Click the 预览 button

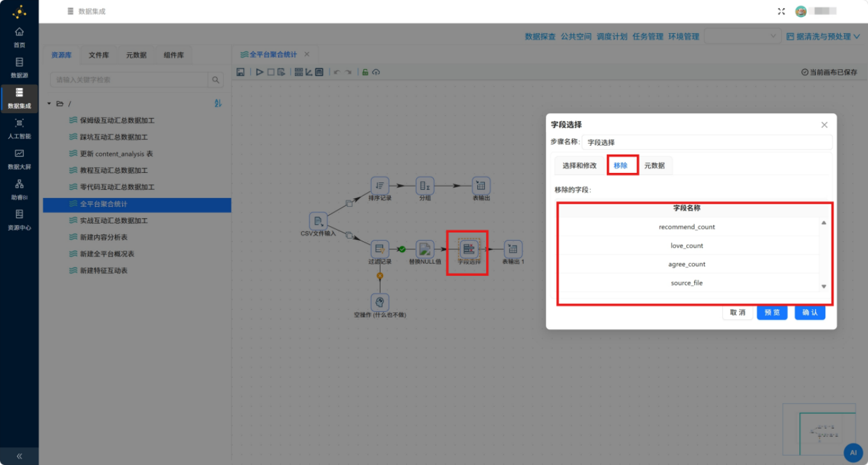point(772,312)
